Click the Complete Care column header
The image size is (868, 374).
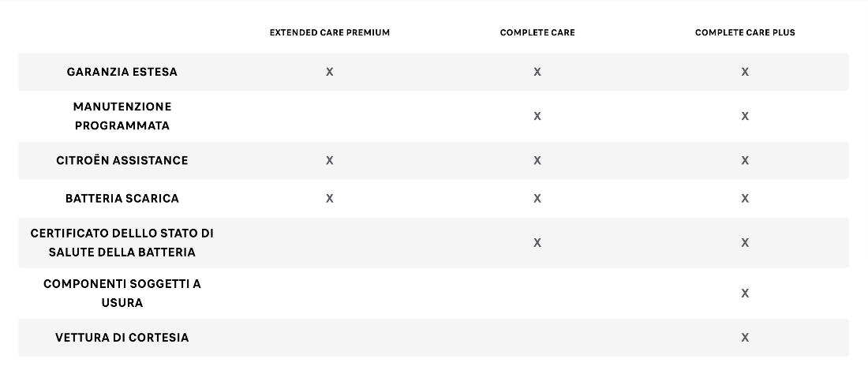click(x=537, y=32)
